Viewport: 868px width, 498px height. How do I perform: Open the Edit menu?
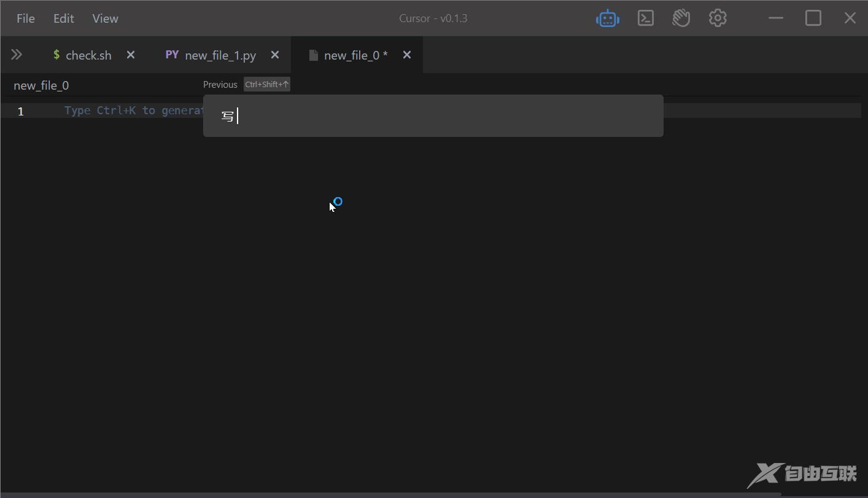pos(63,18)
